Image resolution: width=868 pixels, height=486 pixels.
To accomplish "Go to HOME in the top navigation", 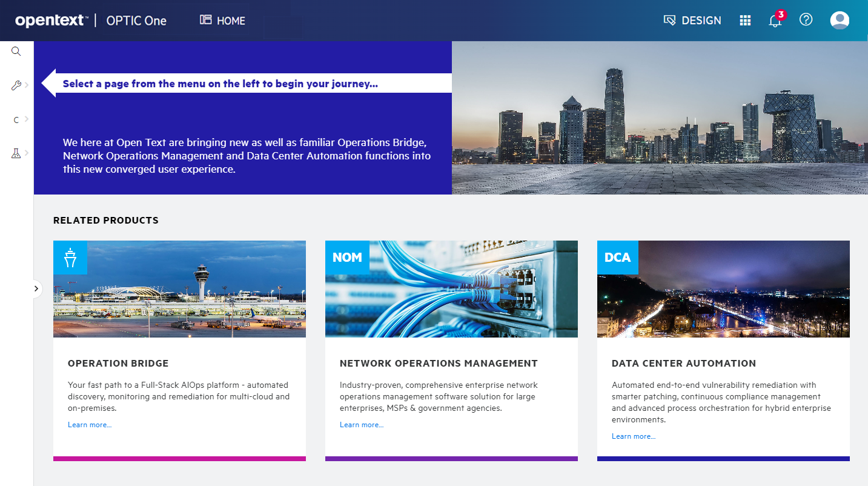I will (x=222, y=20).
